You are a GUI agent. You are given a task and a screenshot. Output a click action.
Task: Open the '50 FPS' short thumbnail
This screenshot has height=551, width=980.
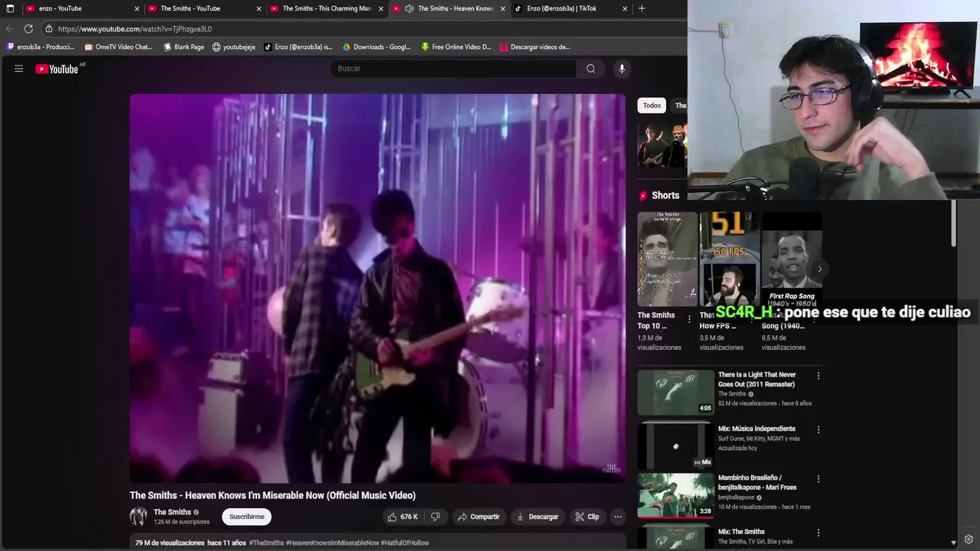tap(730, 259)
